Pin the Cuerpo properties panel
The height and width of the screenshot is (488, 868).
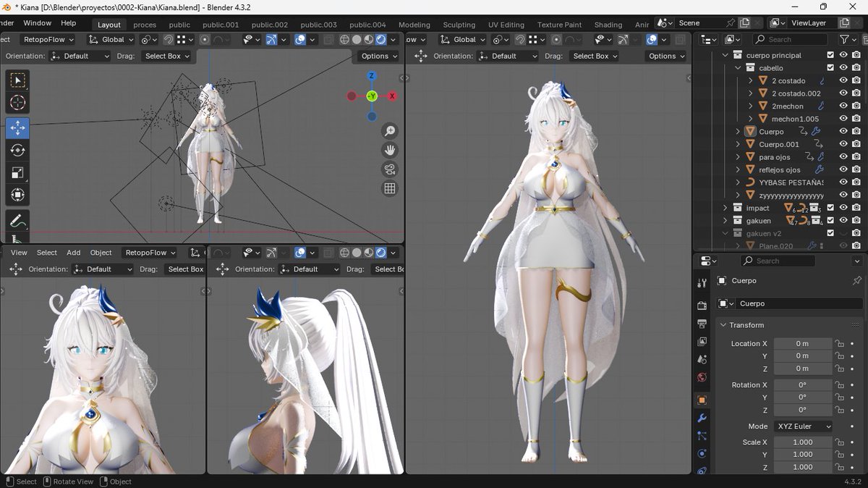857,281
